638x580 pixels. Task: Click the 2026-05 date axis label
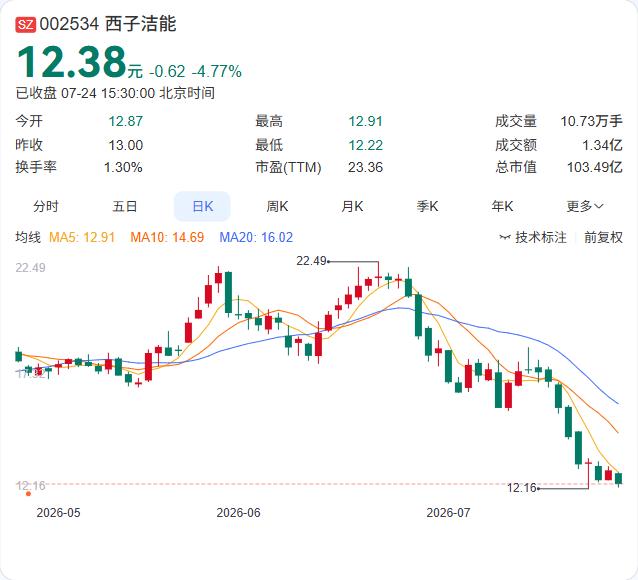point(59,512)
